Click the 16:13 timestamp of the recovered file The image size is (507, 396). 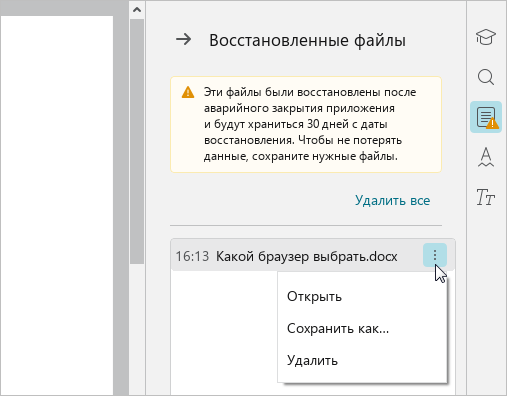(x=192, y=256)
